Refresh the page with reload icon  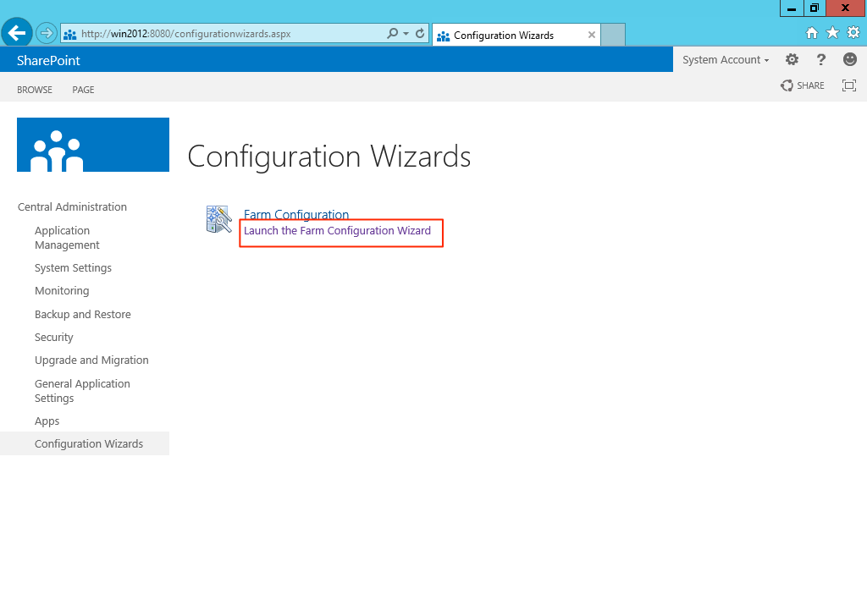tap(420, 34)
